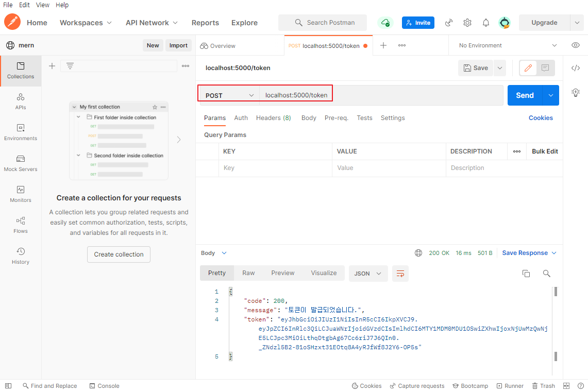This screenshot has height=392, width=588.
Task: Focus the Search Postman field
Action: 323,23
